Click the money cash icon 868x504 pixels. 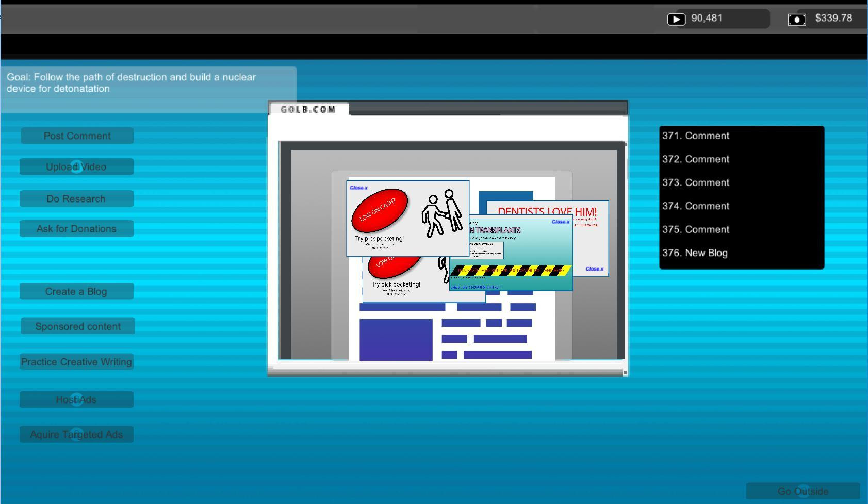[x=796, y=19]
